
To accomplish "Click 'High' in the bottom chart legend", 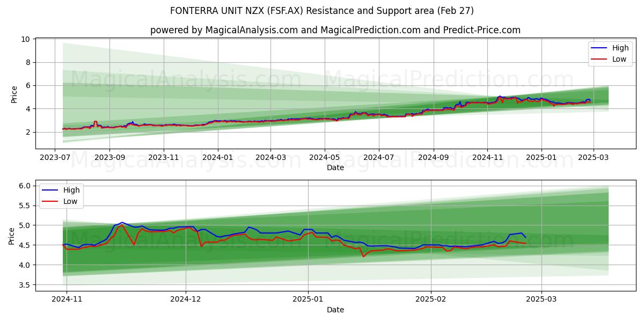I will 71,190.
